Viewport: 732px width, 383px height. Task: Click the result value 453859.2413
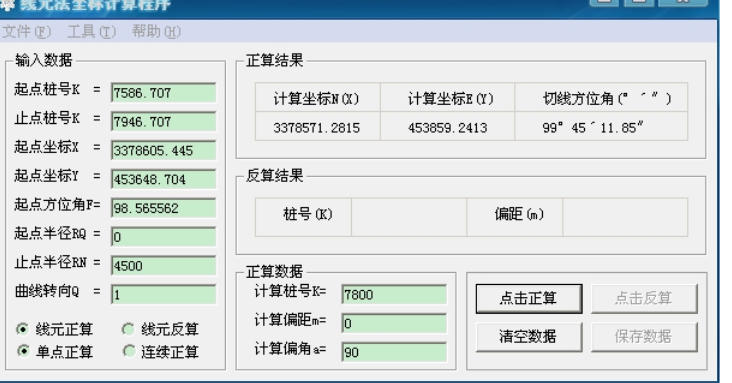click(448, 128)
